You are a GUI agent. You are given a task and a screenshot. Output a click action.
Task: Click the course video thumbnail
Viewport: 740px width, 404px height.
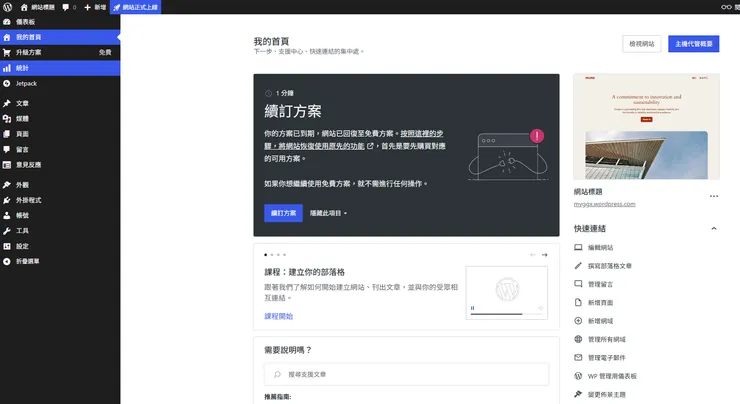(x=507, y=293)
